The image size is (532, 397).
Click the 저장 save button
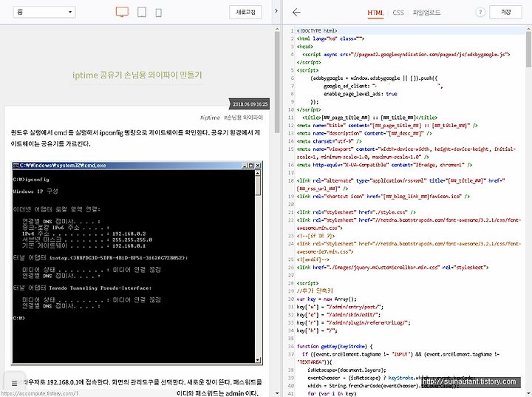tap(505, 13)
